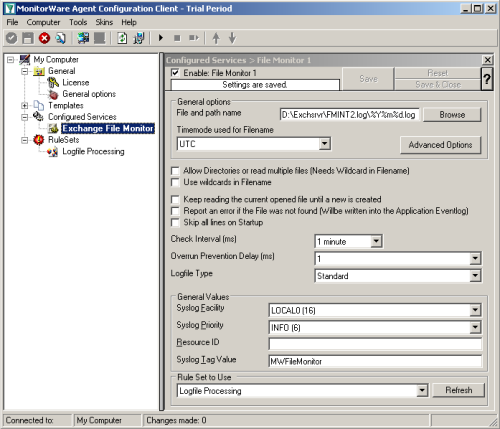Click the move down arrow toolbar icon
This screenshot has width=500, height=429.
(232, 38)
